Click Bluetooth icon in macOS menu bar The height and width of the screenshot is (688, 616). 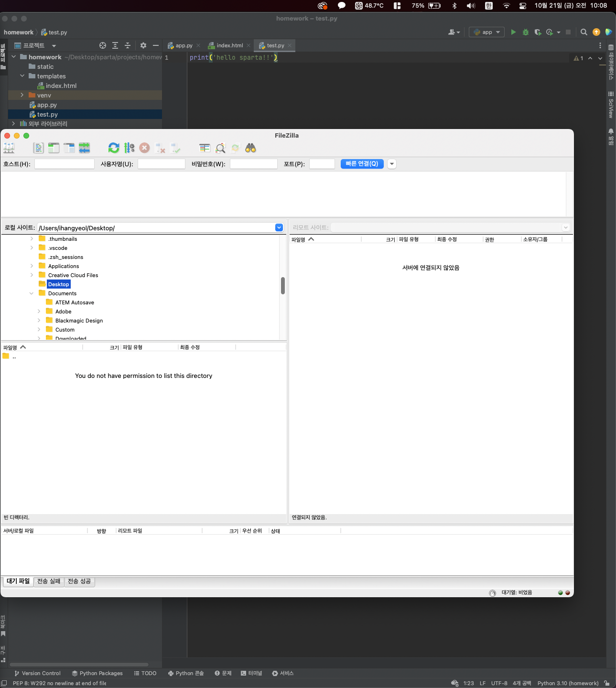point(454,6)
